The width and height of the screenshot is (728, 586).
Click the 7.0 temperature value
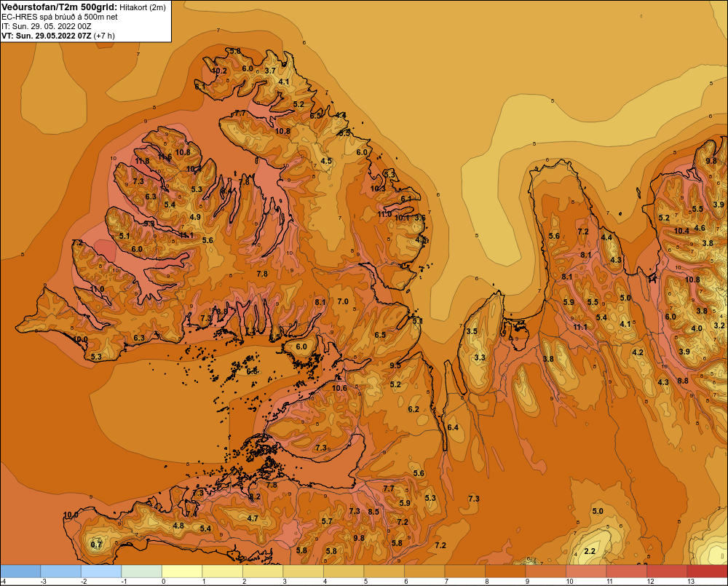tap(343, 302)
